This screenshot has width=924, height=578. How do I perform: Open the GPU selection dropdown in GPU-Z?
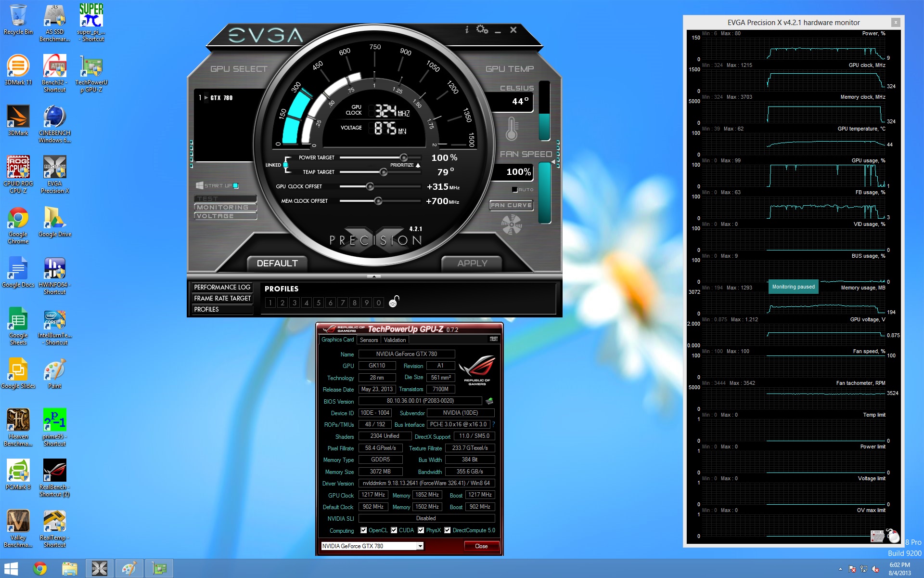coord(372,546)
